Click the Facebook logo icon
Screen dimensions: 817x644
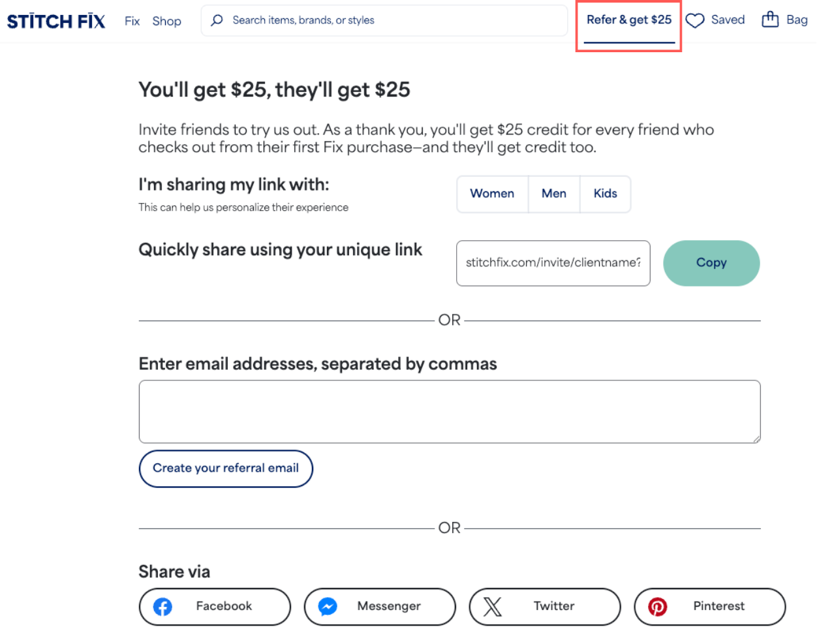[162, 607]
